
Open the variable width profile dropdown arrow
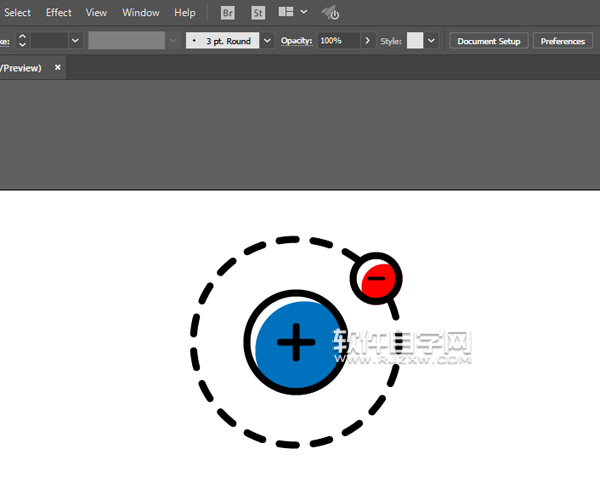tap(173, 41)
